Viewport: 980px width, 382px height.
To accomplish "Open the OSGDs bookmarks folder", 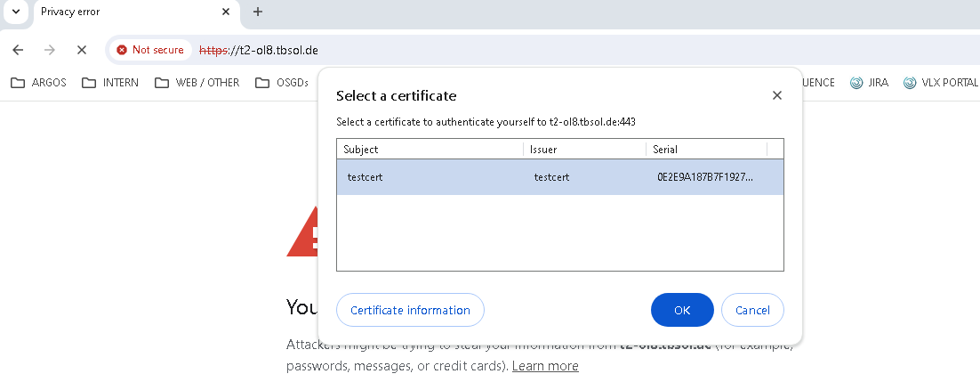I will [282, 83].
